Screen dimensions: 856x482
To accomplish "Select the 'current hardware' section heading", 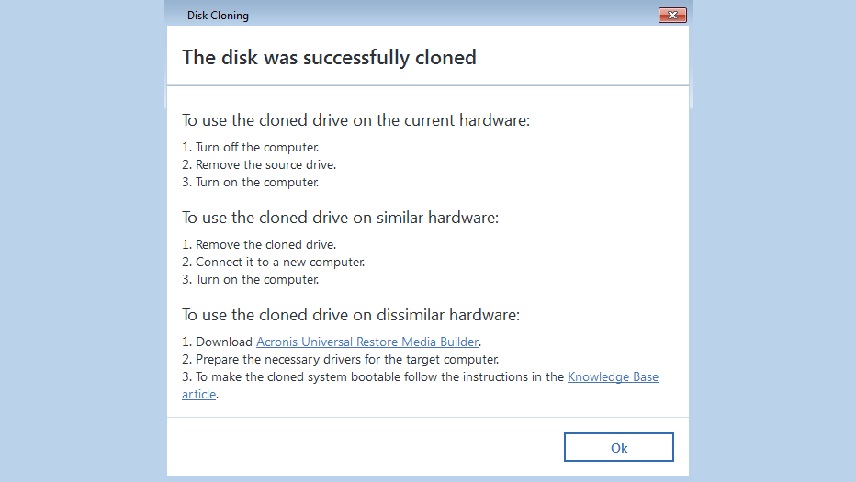I will pyautogui.click(x=356, y=120).
